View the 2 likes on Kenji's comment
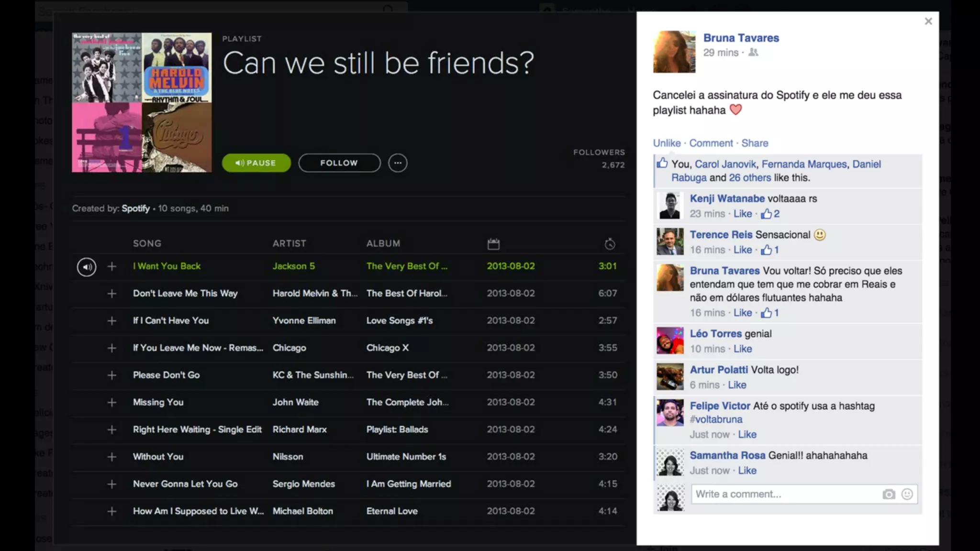 (x=770, y=214)
